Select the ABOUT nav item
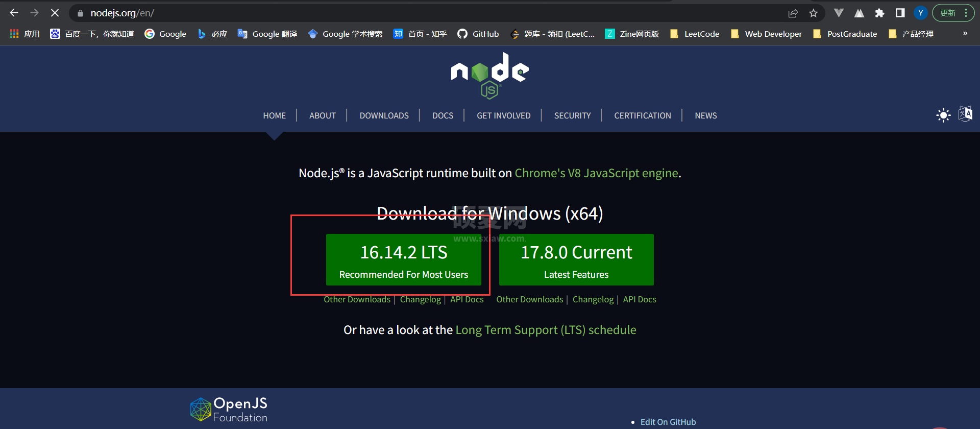 coord(323,116)
